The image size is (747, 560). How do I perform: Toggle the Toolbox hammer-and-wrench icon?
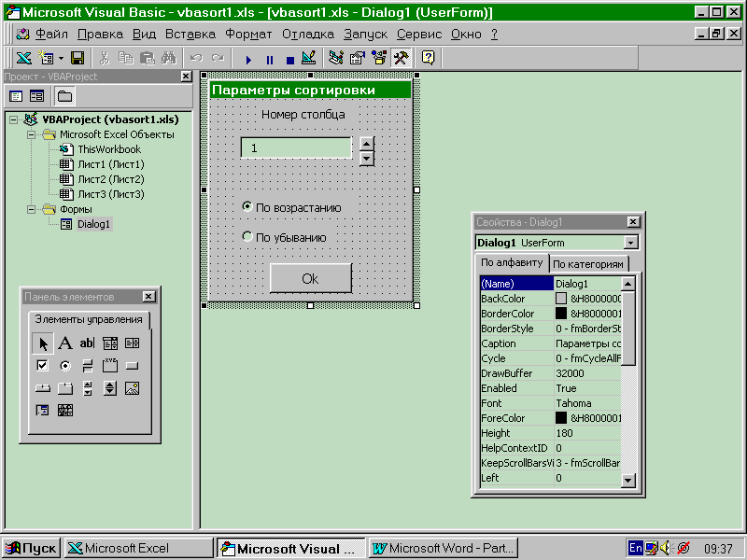(x=402, y=58)
